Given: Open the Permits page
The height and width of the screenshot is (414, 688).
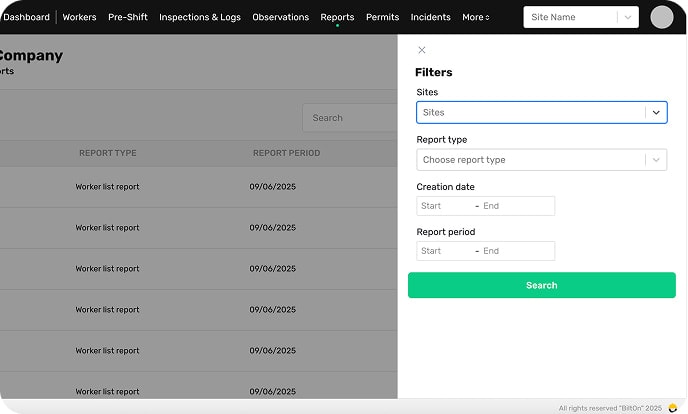Looking at the screenshot, I should 382,17.
